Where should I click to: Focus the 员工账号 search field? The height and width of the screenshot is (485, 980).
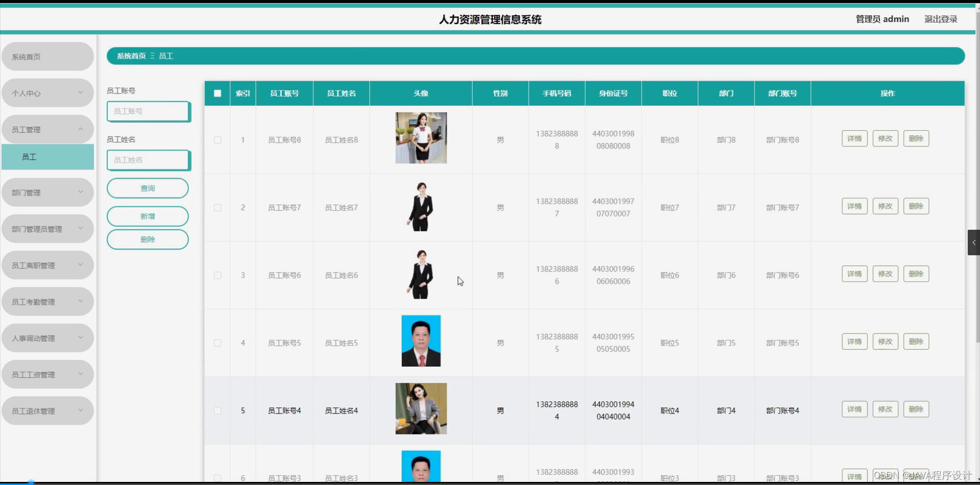[148, 111]
